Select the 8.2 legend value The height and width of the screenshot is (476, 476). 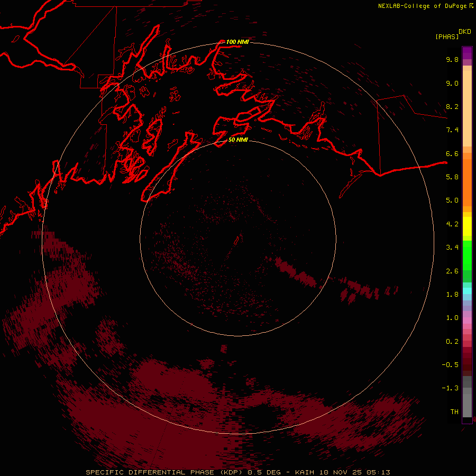point(452,106)
